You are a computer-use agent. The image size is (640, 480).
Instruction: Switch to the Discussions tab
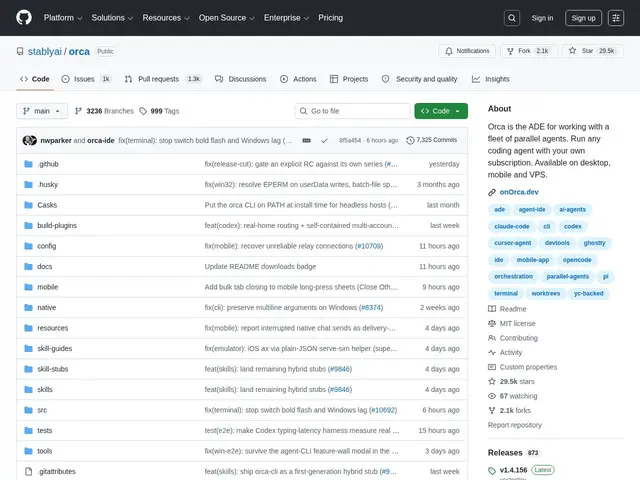coord(240,79)
